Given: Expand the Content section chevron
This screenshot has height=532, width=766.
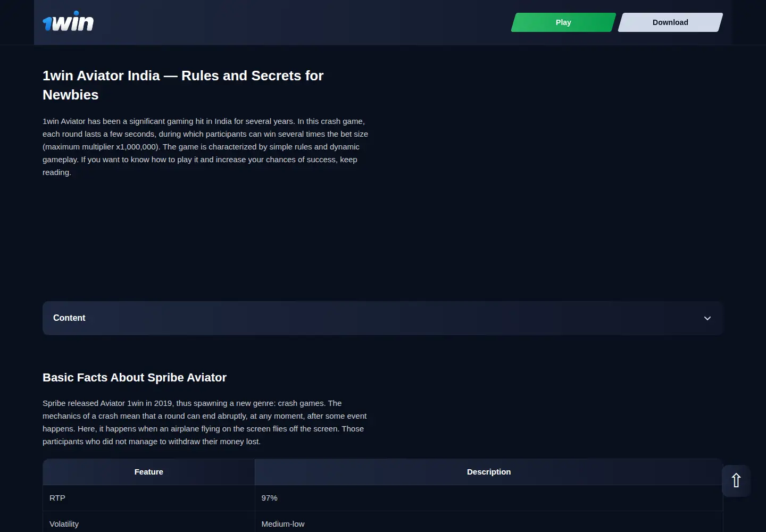Looking at the screenshot, I should click(707, 318).
